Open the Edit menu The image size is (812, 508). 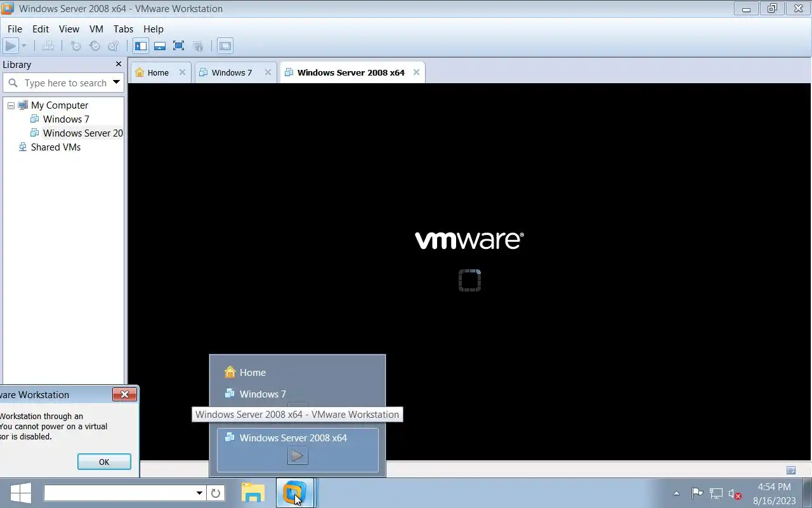[x=41, y=29]
